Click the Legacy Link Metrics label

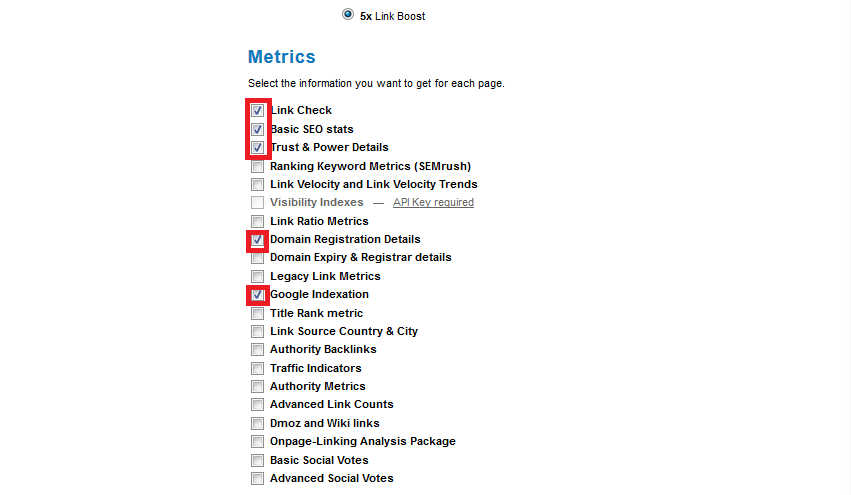326,276
